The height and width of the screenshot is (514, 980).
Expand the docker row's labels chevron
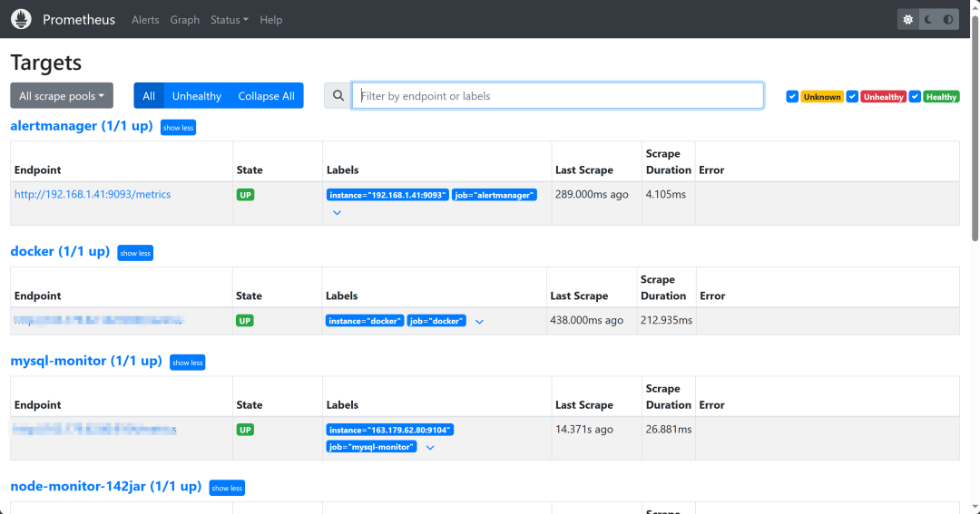click(479, 322)
